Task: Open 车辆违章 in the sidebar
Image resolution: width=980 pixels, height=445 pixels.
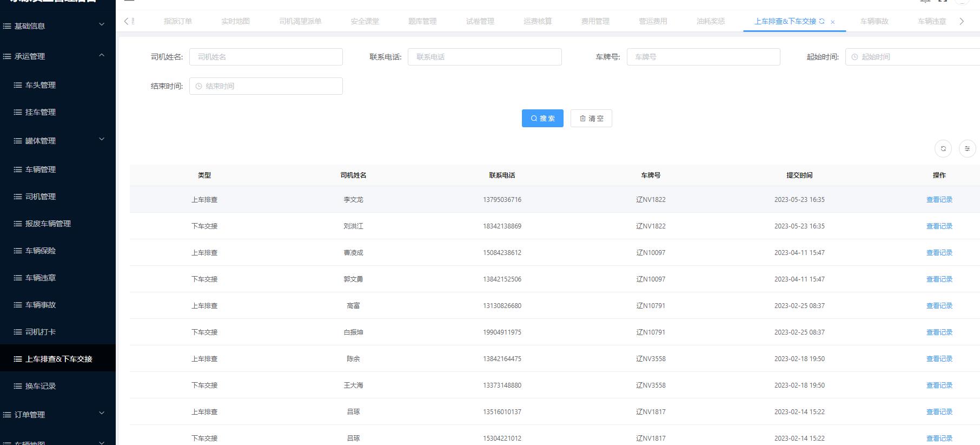Action: point(41,278)
